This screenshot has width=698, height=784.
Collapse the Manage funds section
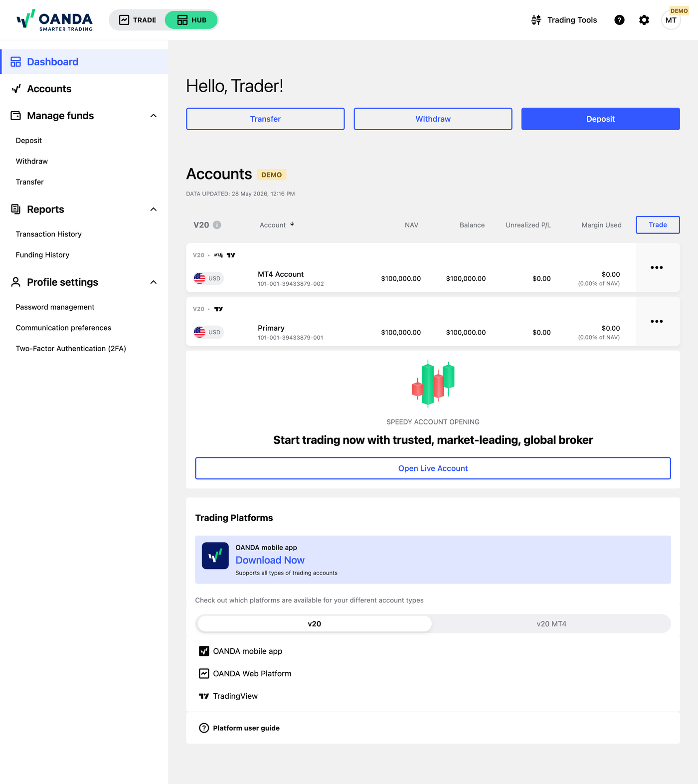154,116
